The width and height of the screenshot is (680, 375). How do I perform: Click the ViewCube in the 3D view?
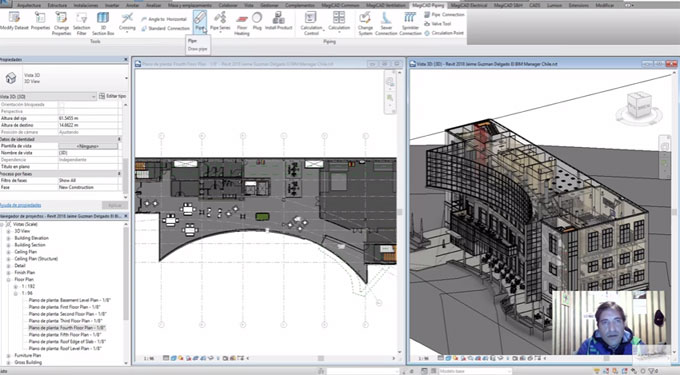point(639,105)
